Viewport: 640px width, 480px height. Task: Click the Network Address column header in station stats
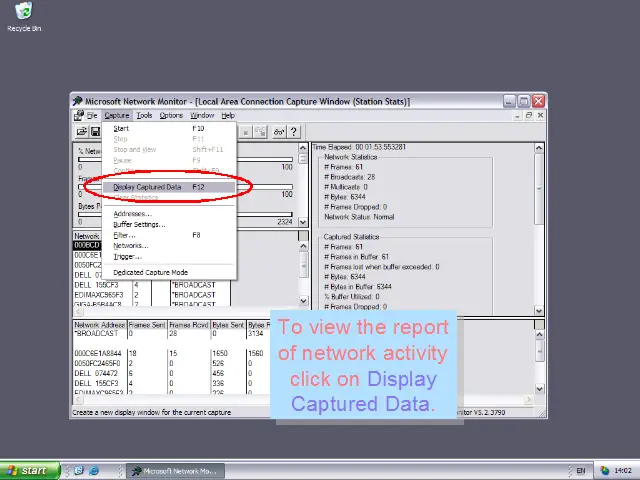click(x=100, y=325)
